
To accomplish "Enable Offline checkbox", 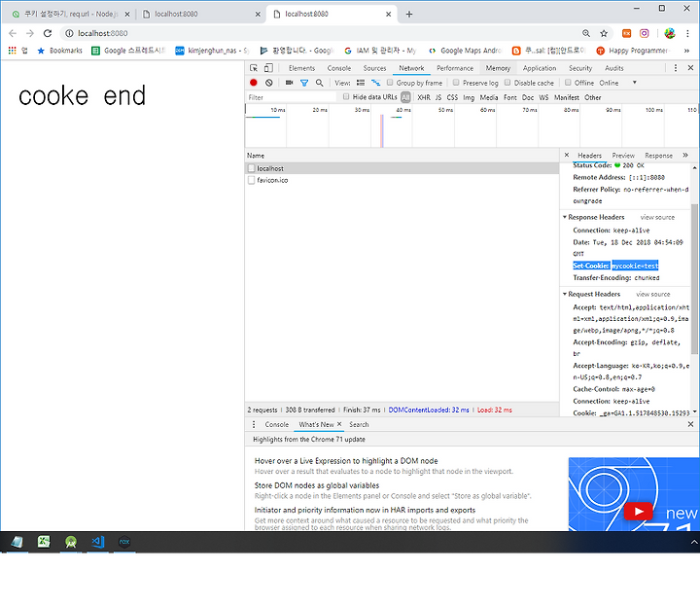I will (568, 82).
